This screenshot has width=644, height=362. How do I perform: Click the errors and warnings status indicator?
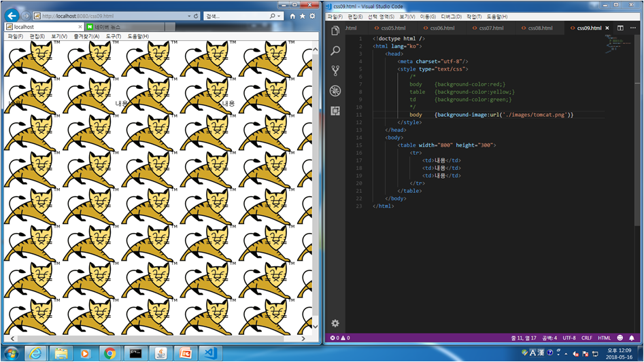pyautogui.click(x=340, y=338)
